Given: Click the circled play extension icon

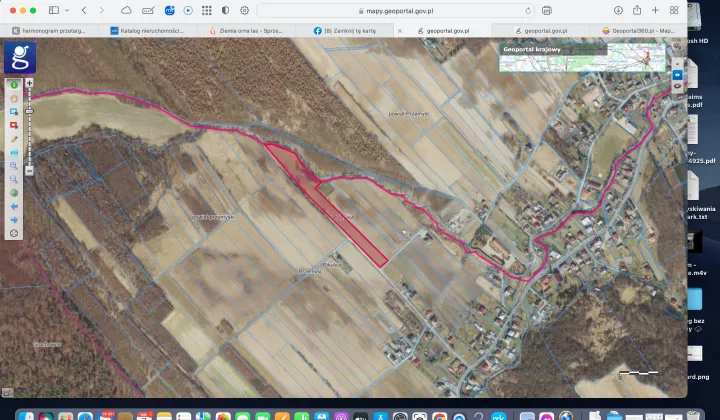Looking at the screenshot, I should [188, 11].
